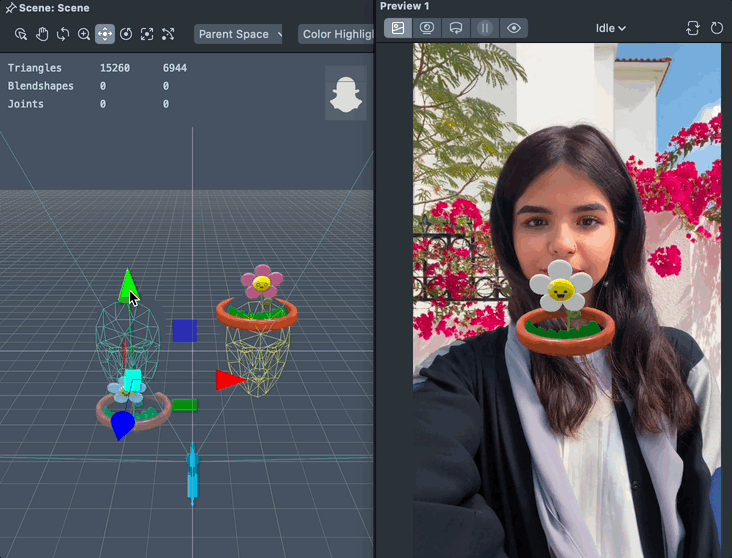Click the Scene: Scene panel title
The height and width of the screenshot is (558, 732).
[54, 8]
